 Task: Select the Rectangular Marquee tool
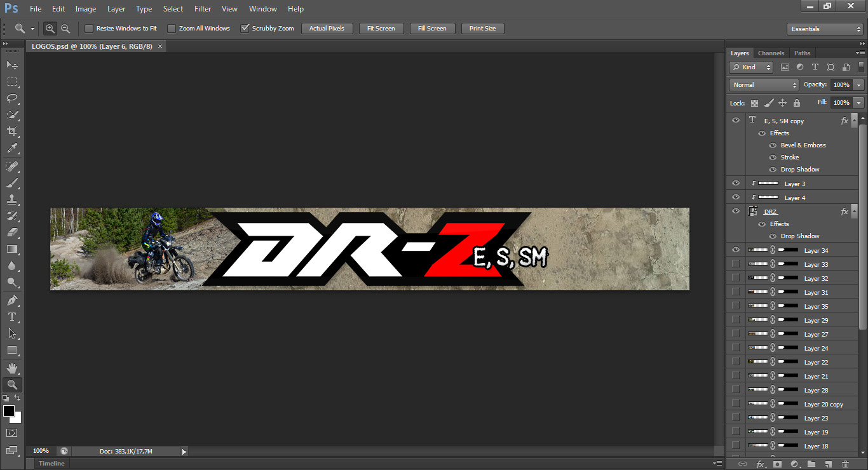[x=12, y=82]
